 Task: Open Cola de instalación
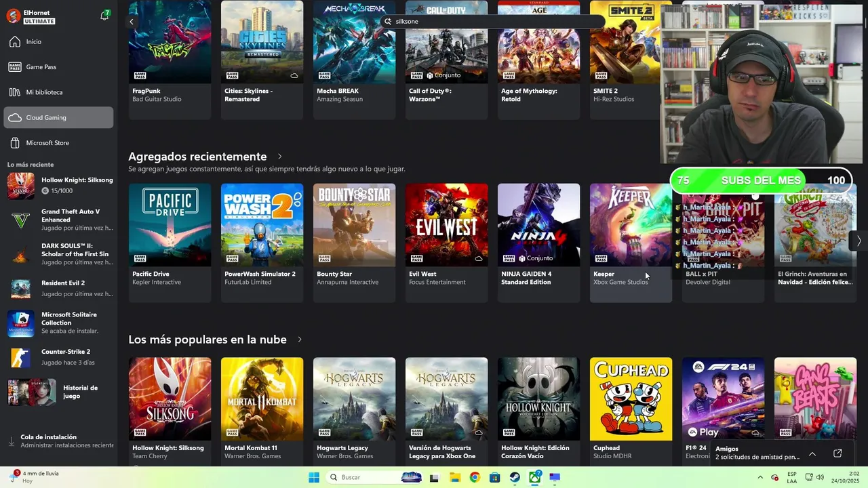[58, 441]
